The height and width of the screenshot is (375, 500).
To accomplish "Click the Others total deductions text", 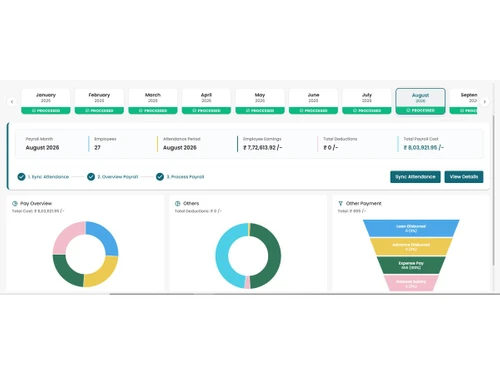I will click(198, 211).
